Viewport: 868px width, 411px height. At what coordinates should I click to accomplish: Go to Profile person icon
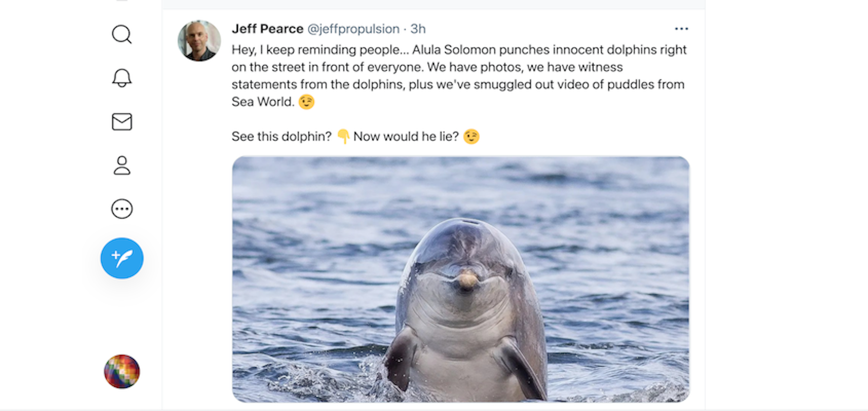coord(122,165)
